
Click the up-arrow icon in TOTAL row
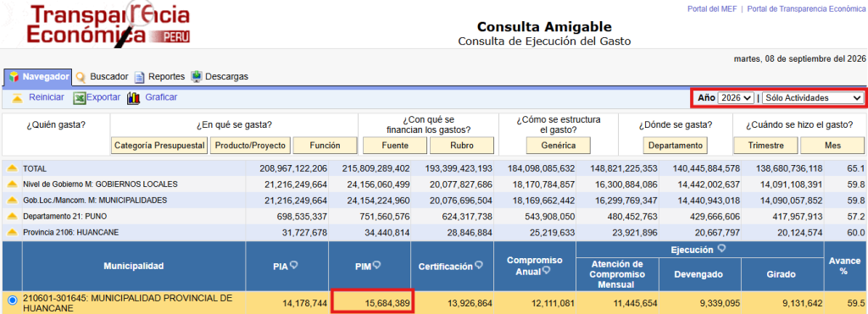click(x=12, y=168)
